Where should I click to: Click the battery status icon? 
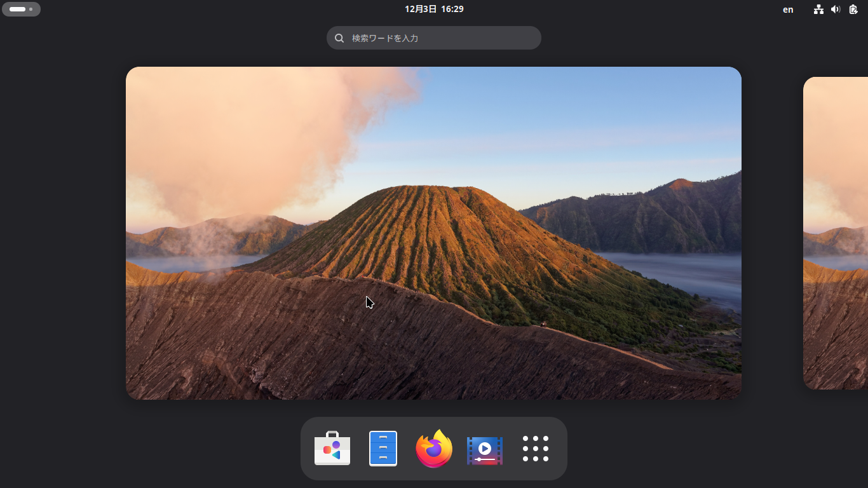pyautogui.click(x=853, y=10)
